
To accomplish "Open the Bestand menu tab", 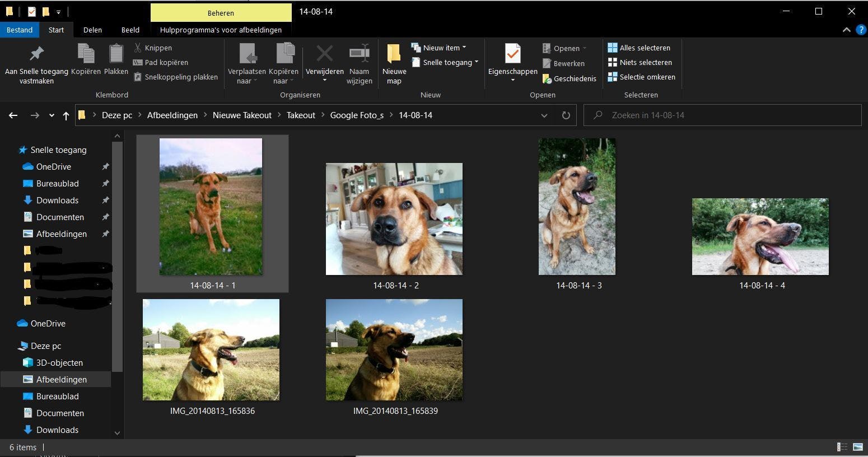I will pos(20,30).
